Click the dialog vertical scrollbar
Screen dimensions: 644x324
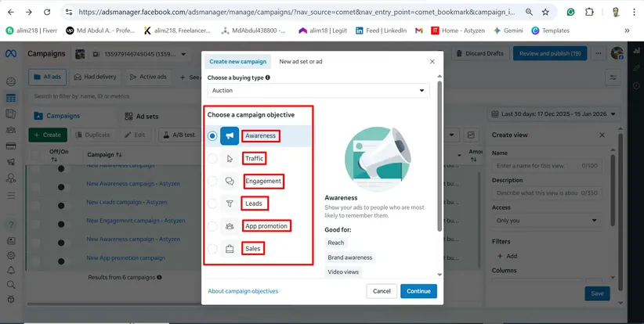coord(440,157)
